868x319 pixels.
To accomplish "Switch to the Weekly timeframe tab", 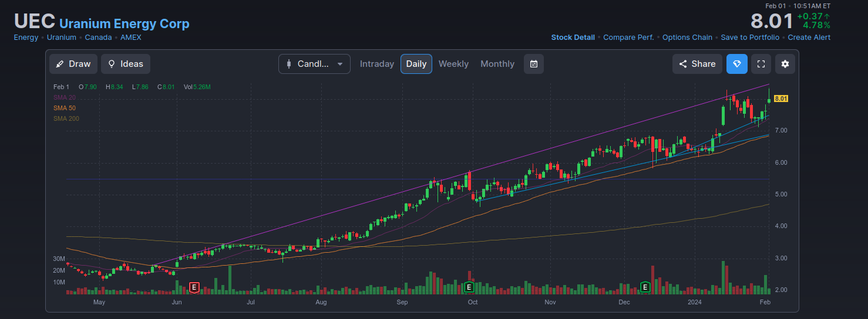I will click(x=453, y=64).
